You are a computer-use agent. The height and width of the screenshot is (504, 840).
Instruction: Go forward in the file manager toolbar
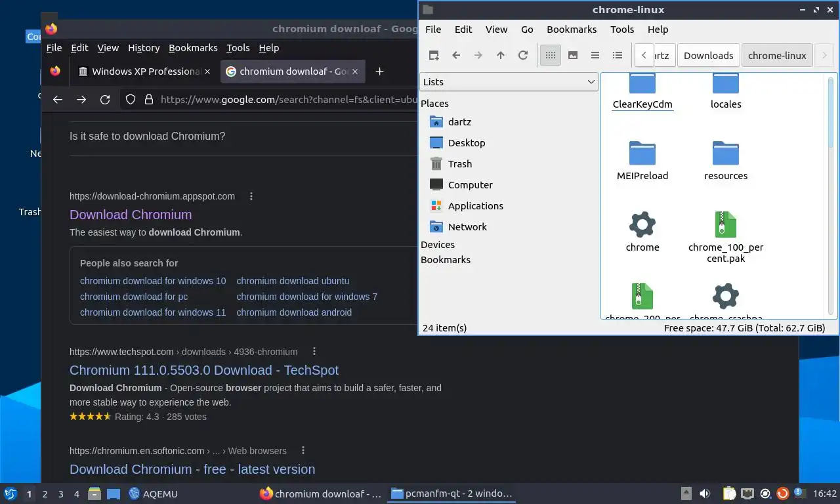(478, 55)
